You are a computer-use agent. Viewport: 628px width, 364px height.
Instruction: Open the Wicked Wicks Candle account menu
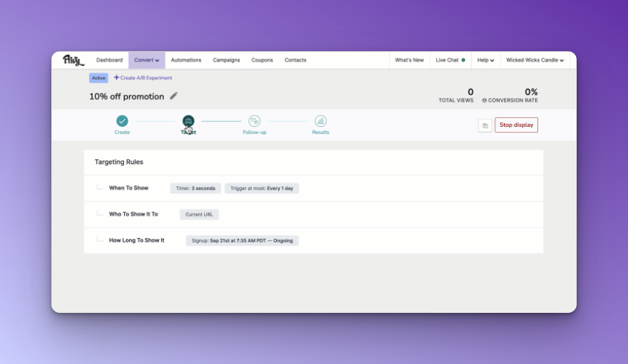[x=534, y=60]
